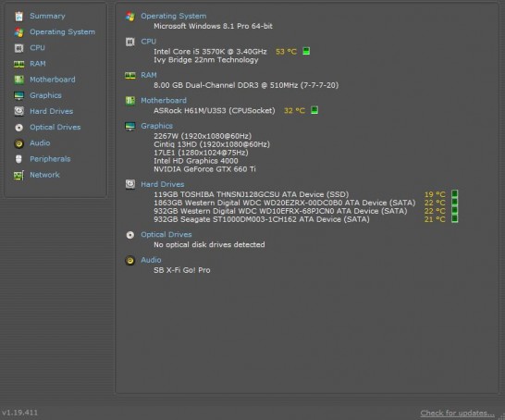The height and width of the screenshot is (420, 505).
Task: Click the Peripherals mouse icon in sidebar
Action: tap(18, 159)
